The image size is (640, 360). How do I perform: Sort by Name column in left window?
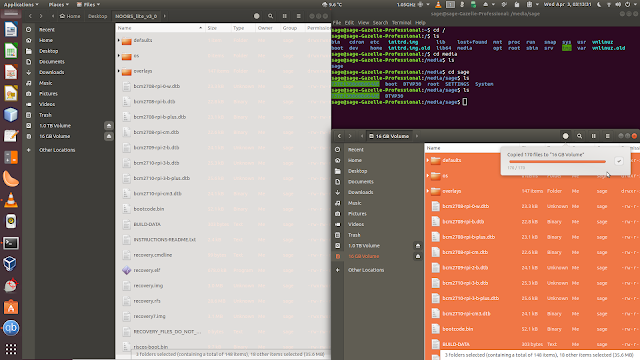pyautogui.click(x=160, y=28)
